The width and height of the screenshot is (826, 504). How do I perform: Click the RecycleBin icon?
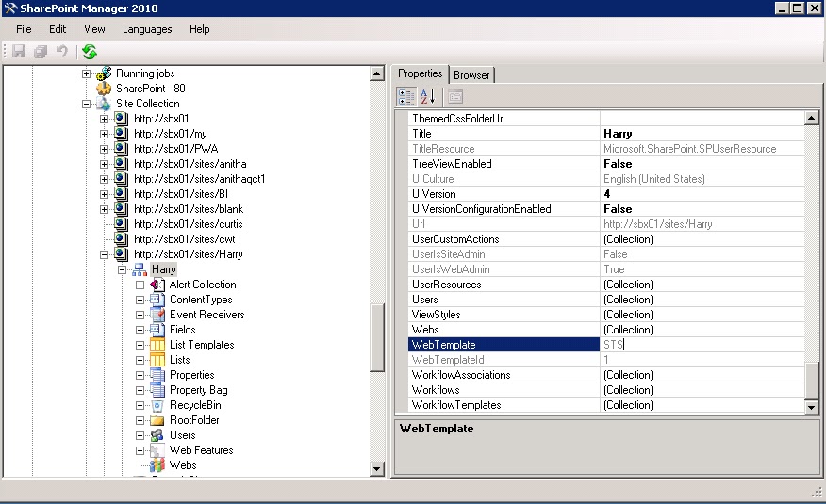click(157, 406)
